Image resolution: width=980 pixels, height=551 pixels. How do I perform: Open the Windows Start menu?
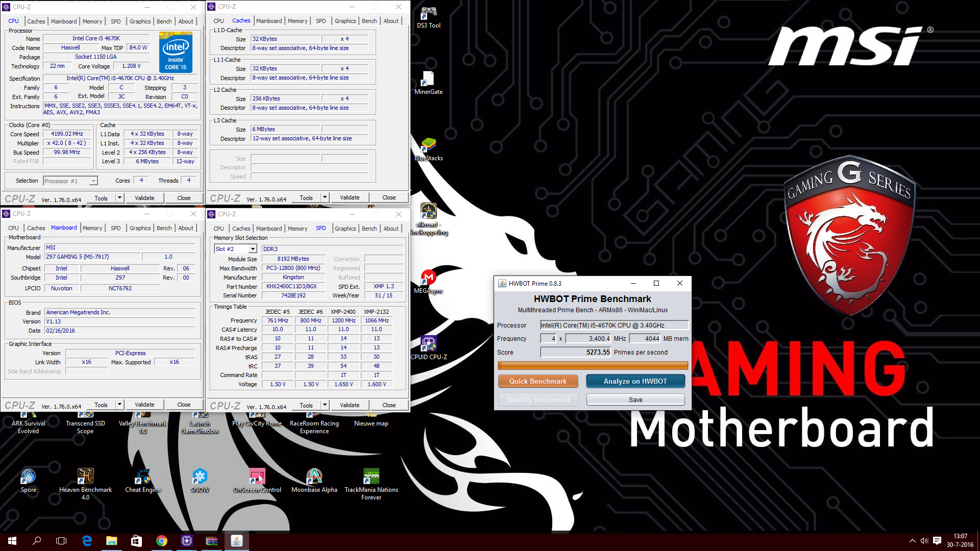(12, 541)
